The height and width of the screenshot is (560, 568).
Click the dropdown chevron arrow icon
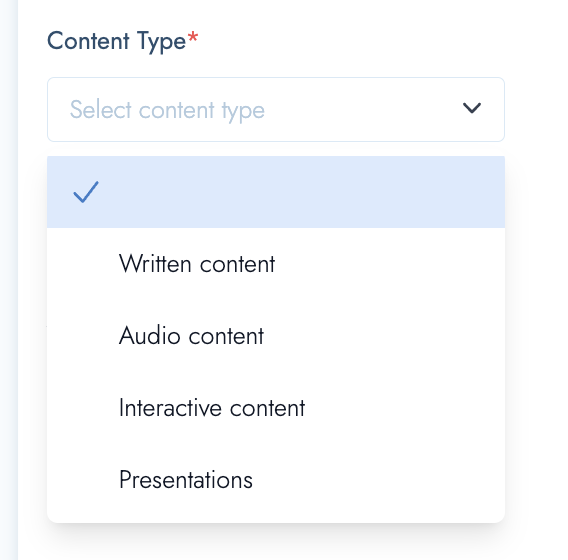[472, 108]
